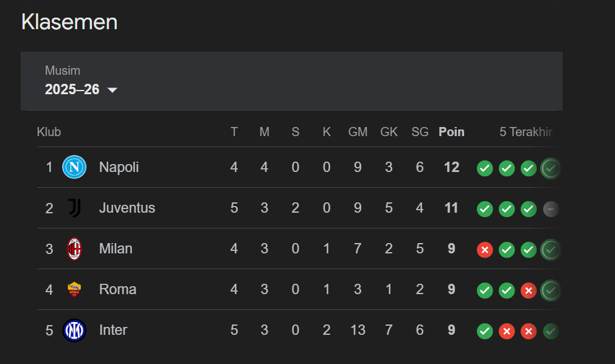Viewport: 615px width, 364px height.
Task: Click the Roma team name
Action: [x=117, y=289]
